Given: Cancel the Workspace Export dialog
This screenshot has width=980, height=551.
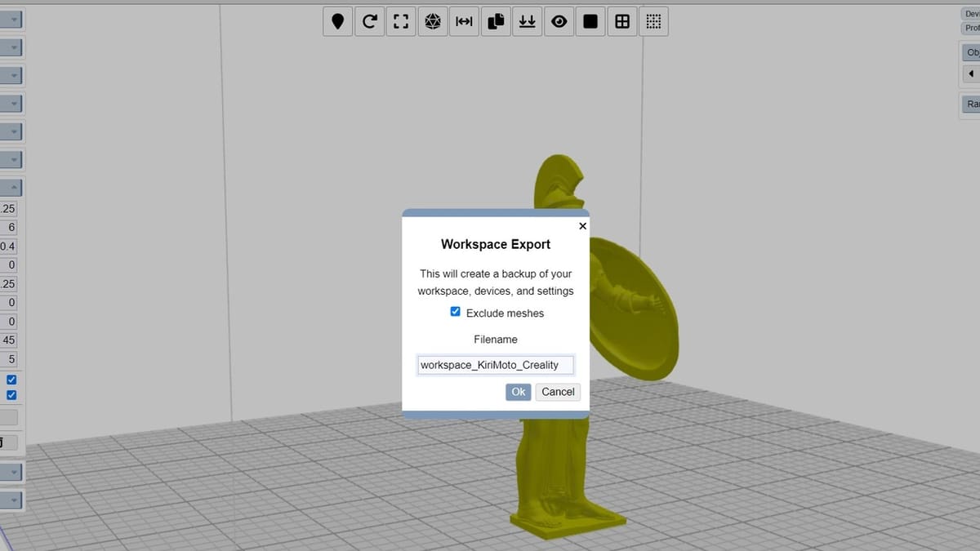Looking at the screenshot, I should (558, 392).
